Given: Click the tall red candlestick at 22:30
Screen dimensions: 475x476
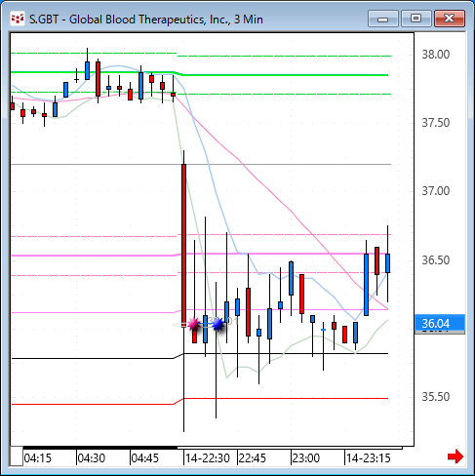Looking at the screenshot, I should coord(184,246).
